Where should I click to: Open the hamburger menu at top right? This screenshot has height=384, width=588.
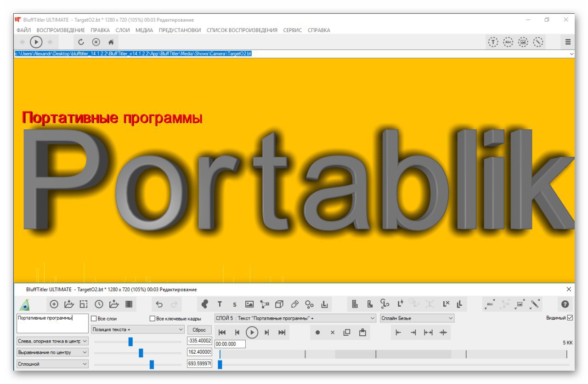pos(568,42)
